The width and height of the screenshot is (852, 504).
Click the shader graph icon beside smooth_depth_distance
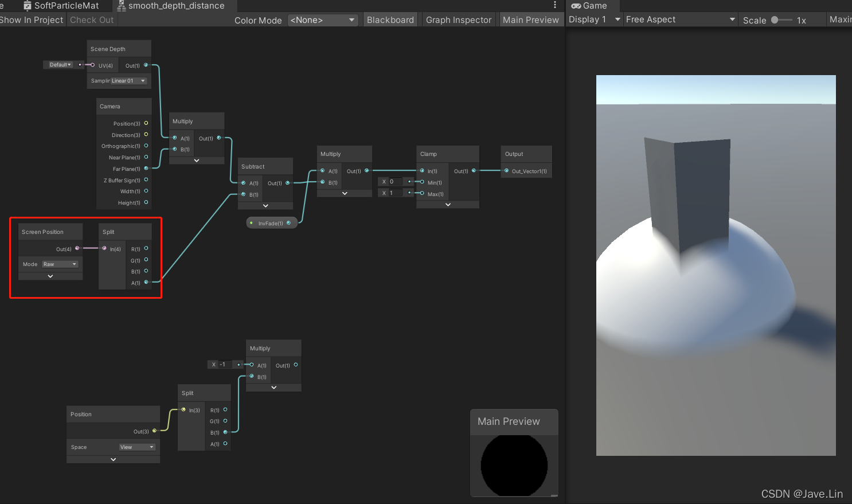pos(121,6)
